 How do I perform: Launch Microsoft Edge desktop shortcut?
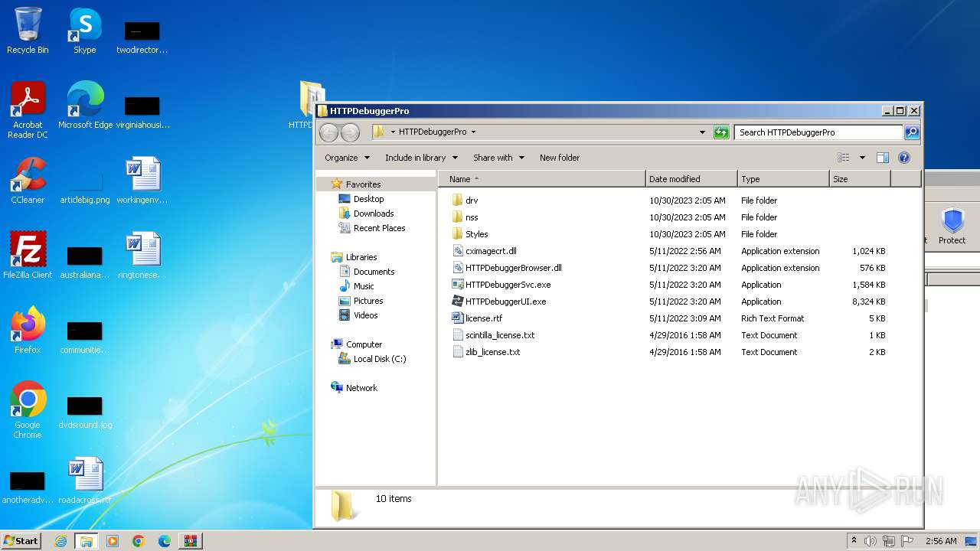click(85, 106)
